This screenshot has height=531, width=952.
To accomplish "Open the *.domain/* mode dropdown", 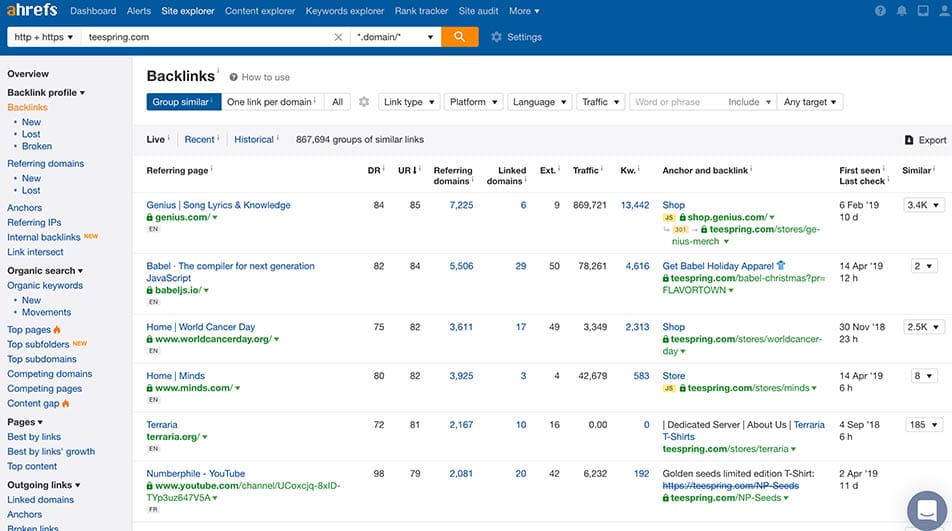I will 395,37.
